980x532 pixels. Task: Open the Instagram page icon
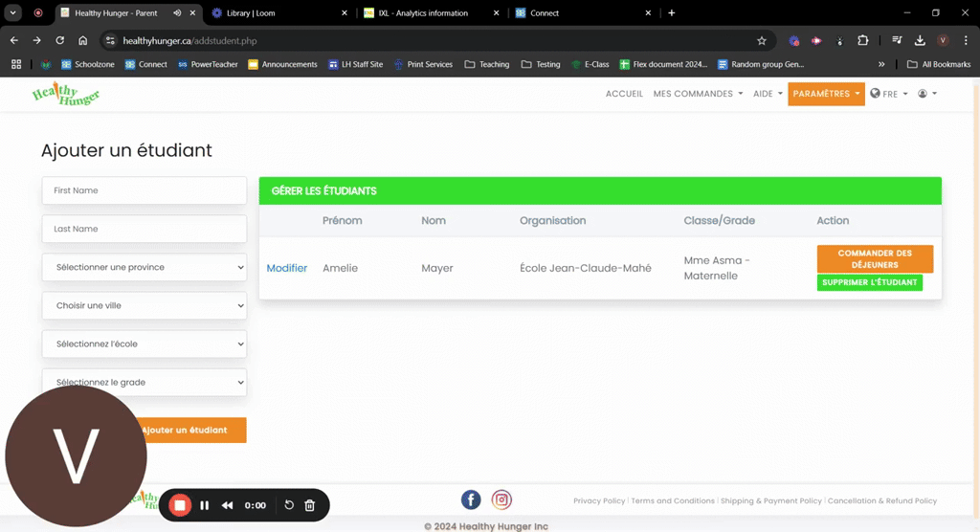click(501, 499)
